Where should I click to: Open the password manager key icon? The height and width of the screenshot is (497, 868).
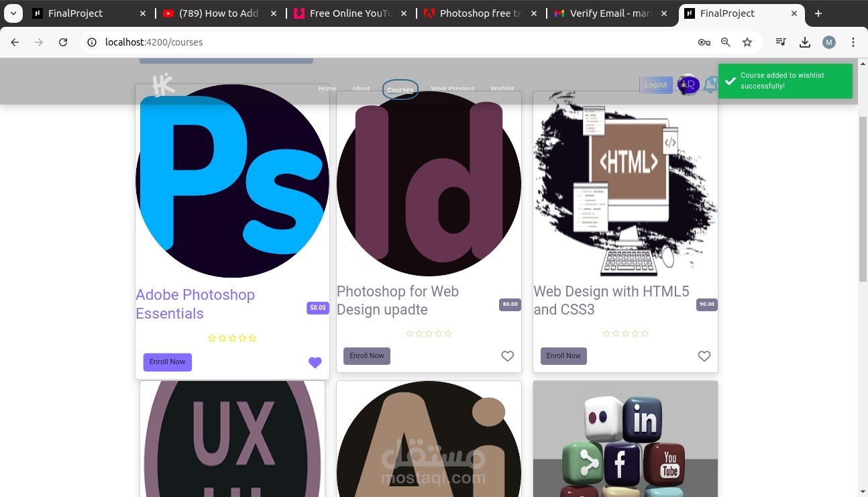pyautogui.click(x=704, y=42)
